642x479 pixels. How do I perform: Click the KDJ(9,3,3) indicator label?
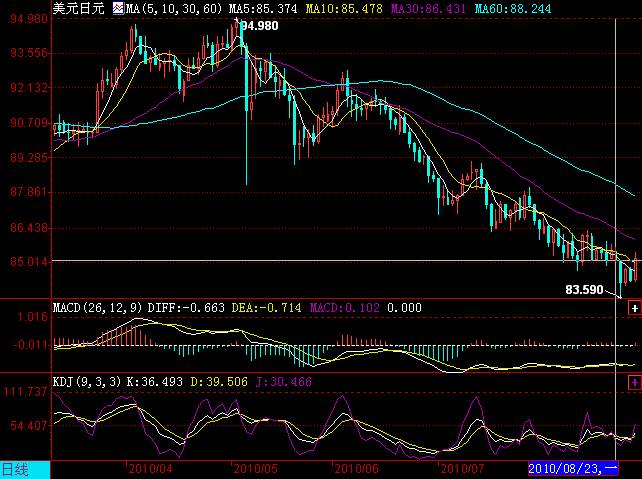click(x=87, y=382)
